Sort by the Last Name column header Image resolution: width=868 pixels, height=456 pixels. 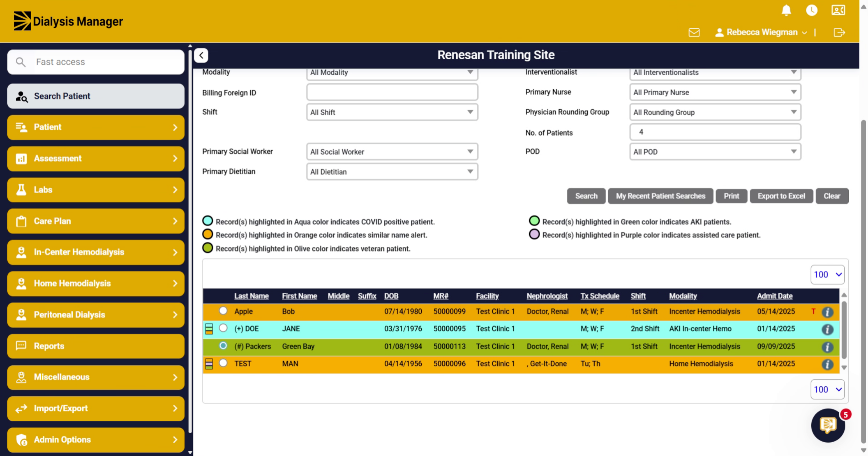251,296
